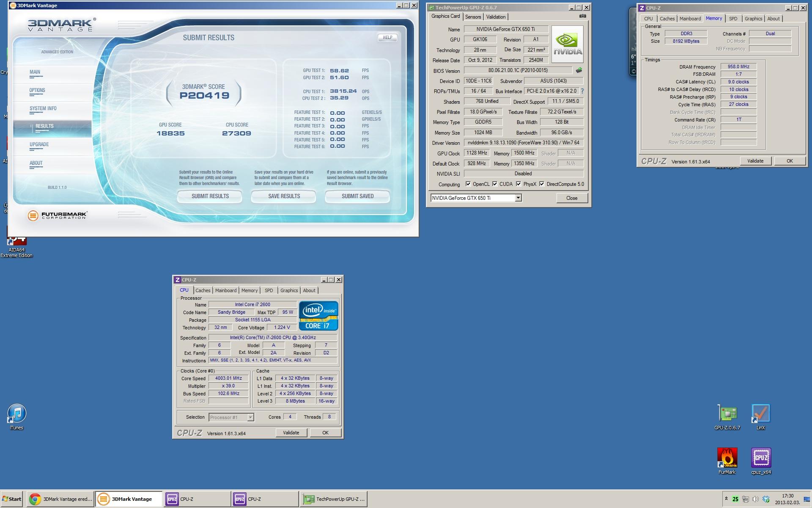Image resolution: width=812 pixels, height=508 pixels.
Task: Click Validate in the Memory CPU-Z window
Action: coord(755,161)
